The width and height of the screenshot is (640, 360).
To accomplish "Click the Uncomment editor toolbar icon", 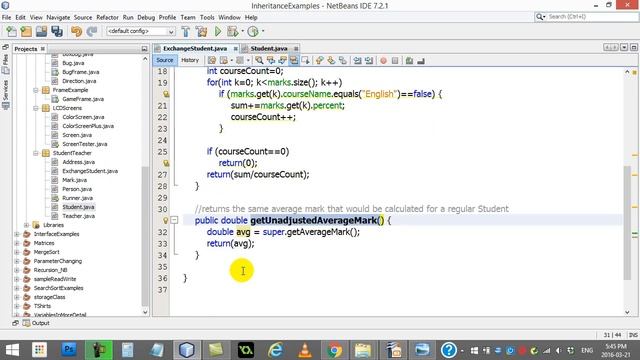I will (x=420, y=60).
